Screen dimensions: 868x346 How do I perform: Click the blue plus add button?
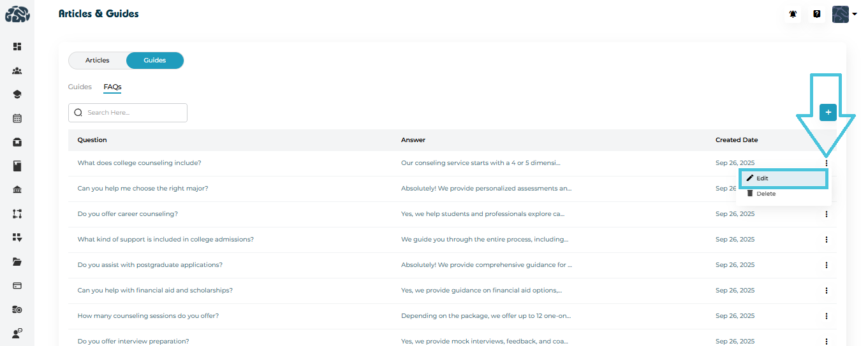point(828,113)
